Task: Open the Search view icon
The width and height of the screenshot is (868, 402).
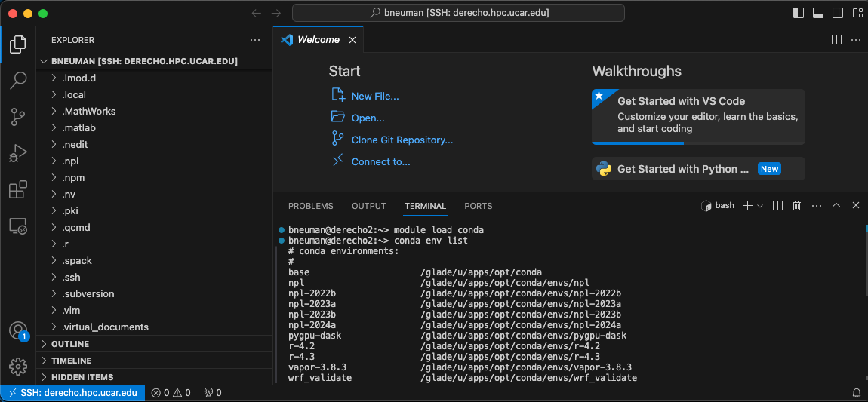Action: (17, 81)
